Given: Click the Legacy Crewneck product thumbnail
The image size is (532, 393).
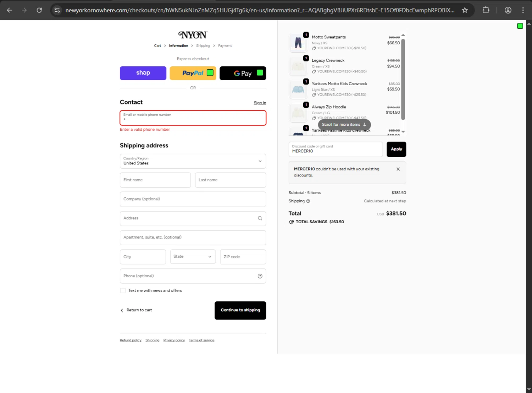Looking at the screenshot, I should pos(298,66).
